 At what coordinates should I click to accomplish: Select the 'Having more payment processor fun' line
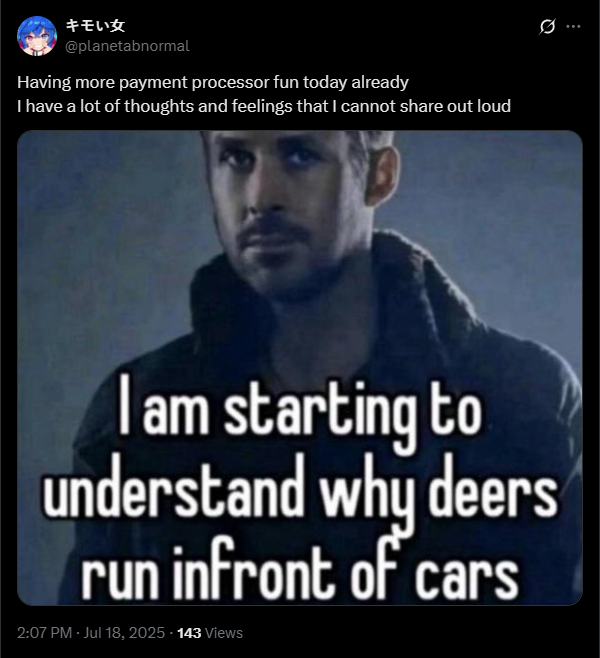click(x=213, y=82)
